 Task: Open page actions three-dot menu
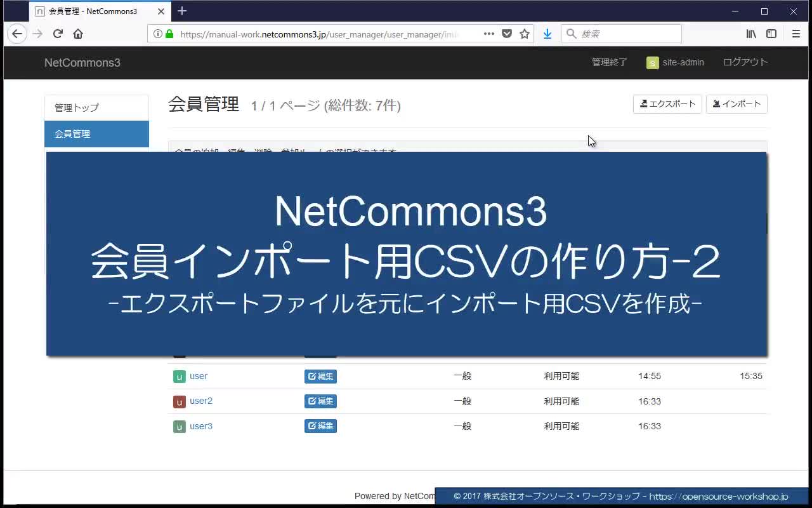coord(489,34)
